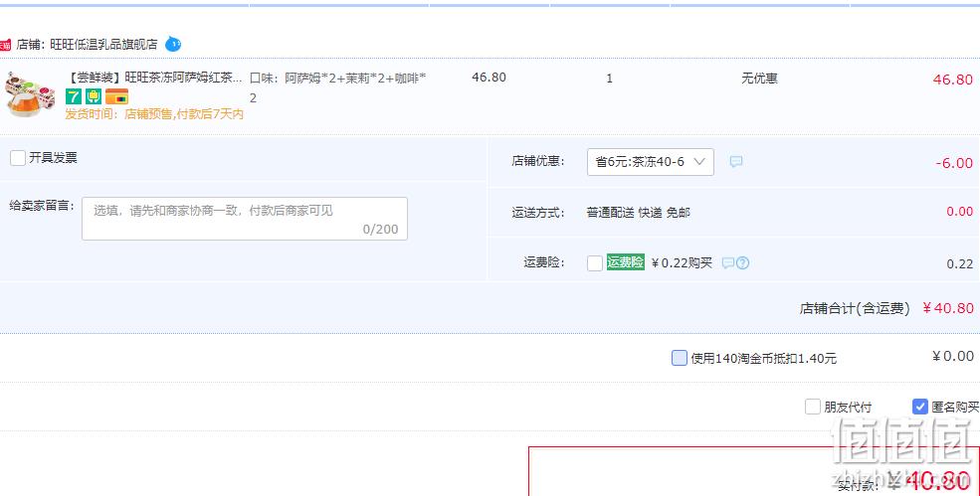Uncheck the 匿名购买 checkbox
This screenshot has width=980, height=496.
[920, 407]
